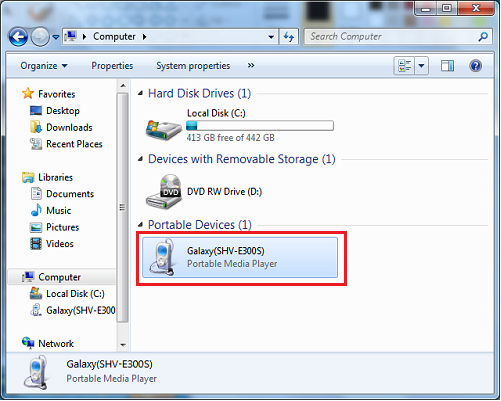Collapse the Portable Devices group
This screenshot has width=501, height=401.
[140, 224]
